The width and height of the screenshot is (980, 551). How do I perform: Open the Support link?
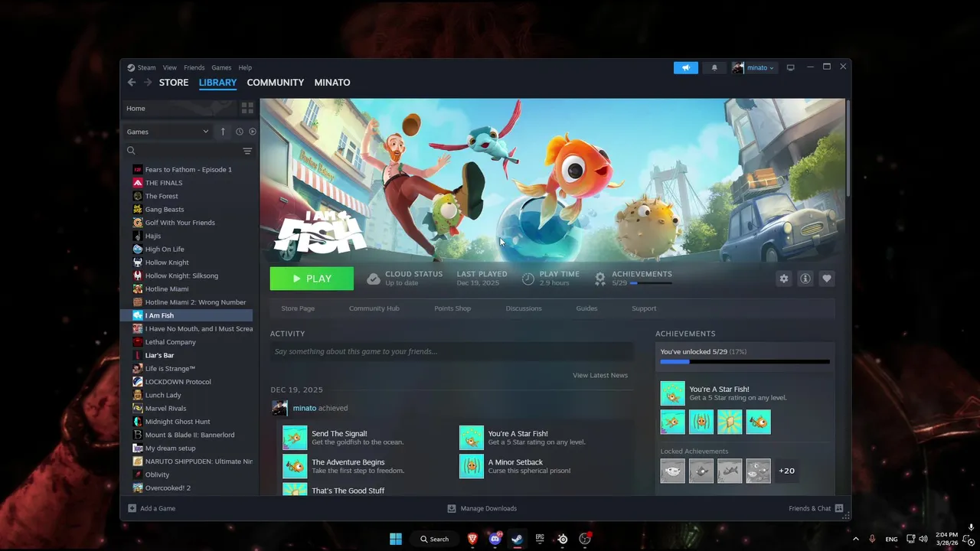[x=644, y=308]
